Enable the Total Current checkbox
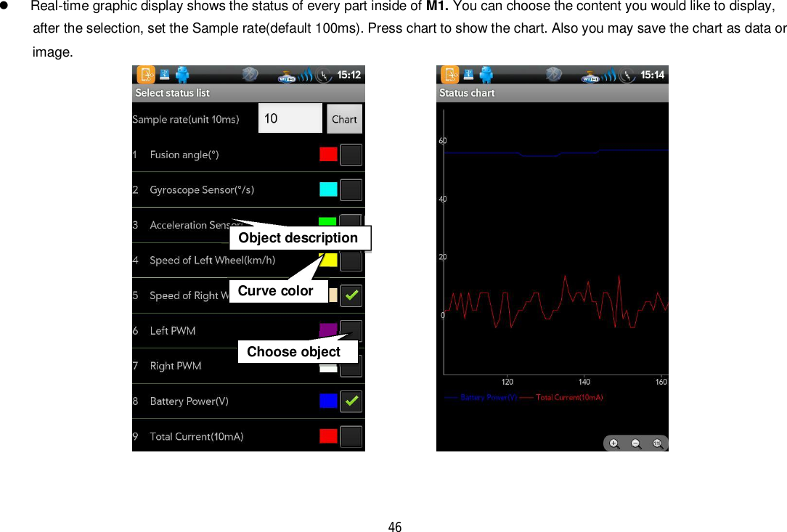The height and width of the screenshot is (532, 787). pyautogui.click(x=351, y=436)
